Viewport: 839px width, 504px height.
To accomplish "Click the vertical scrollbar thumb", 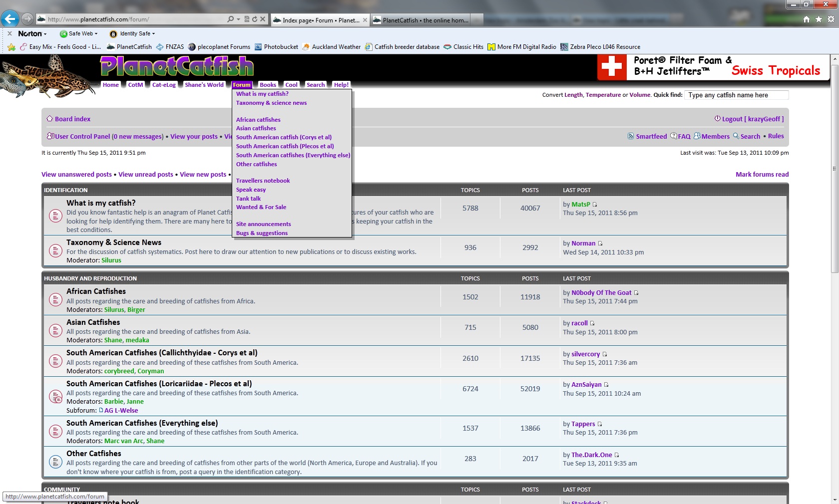I will point(834,168).
